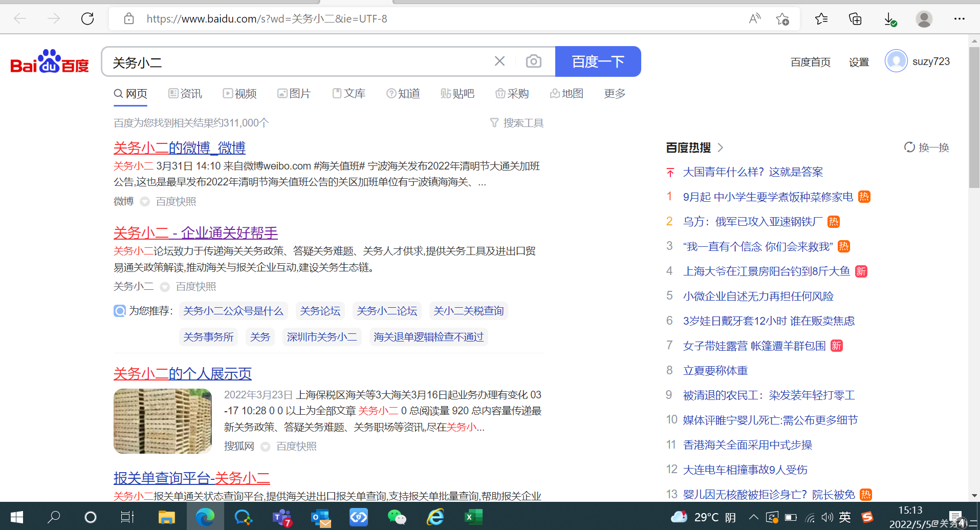
Task: Click suggestion 深圳市关务小二
Action: (322, 337)
